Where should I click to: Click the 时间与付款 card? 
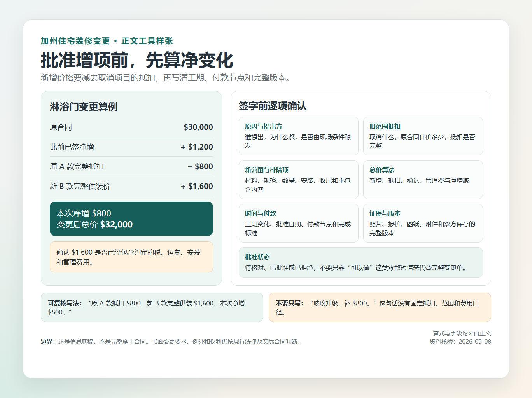click(x=299, y=223)
